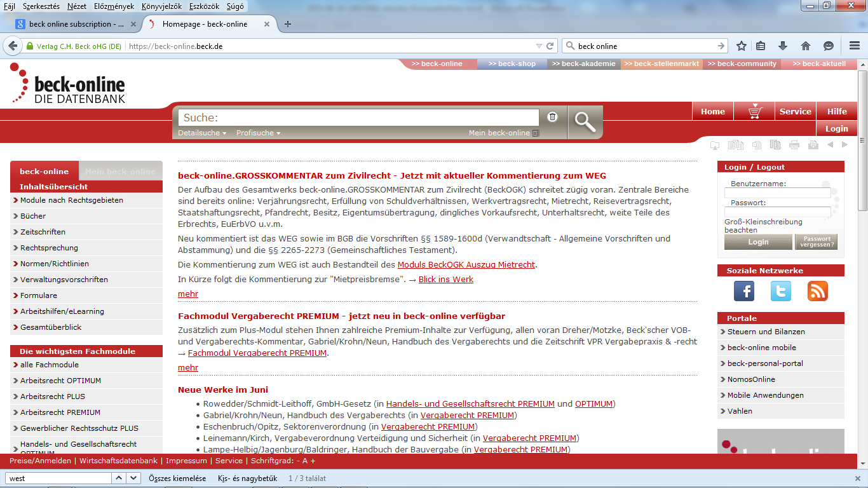Open the >> beck-shop top link

tap(512, 64)
